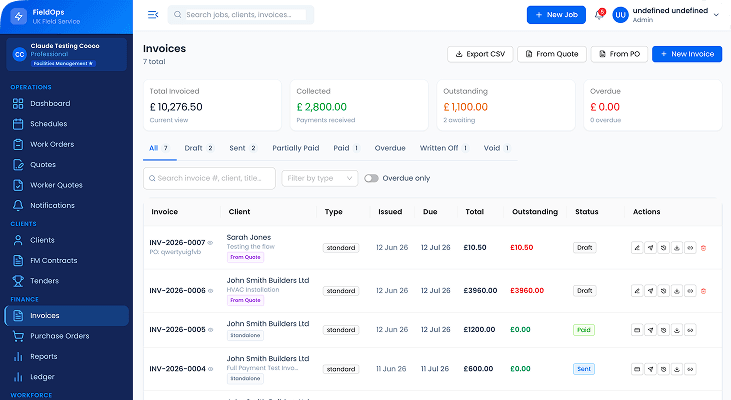Expand the user account menu chevron
731x400 pixels.
pos(716,15)
